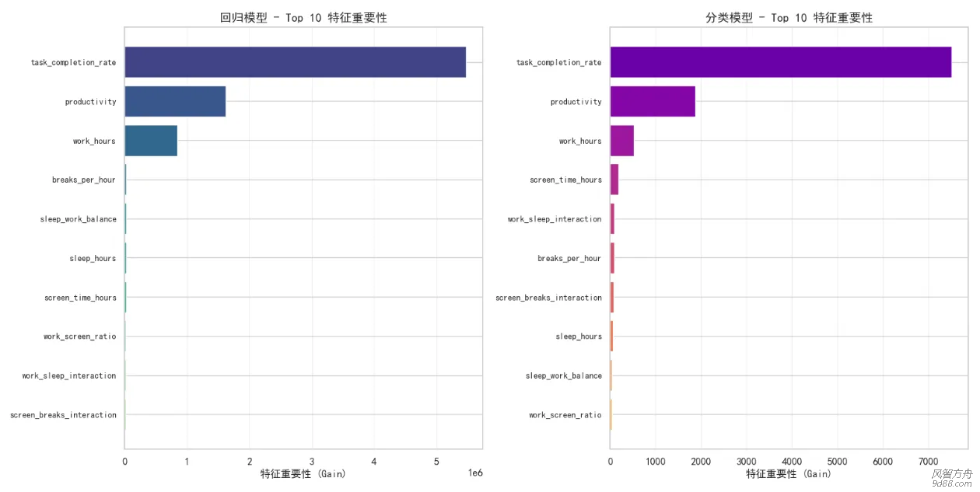
Task: Click the sleep_hours label in classification chart
Action: [578, 337]
